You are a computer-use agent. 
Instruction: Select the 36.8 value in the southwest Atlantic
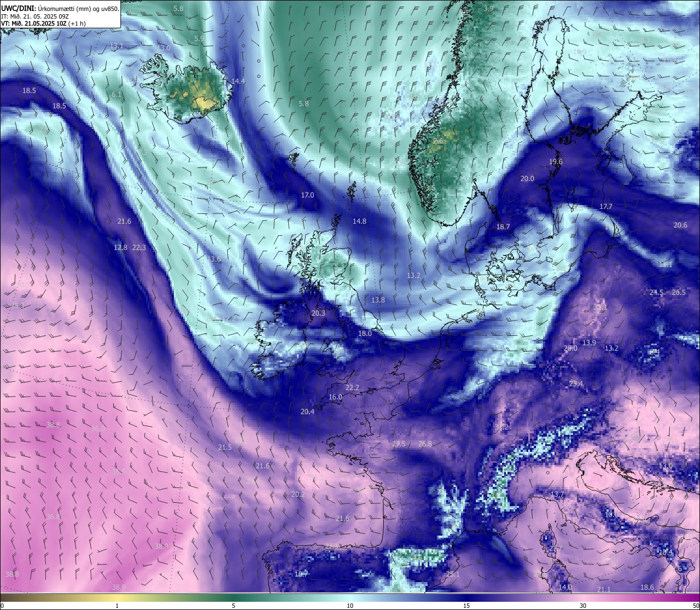click(53, 516)
